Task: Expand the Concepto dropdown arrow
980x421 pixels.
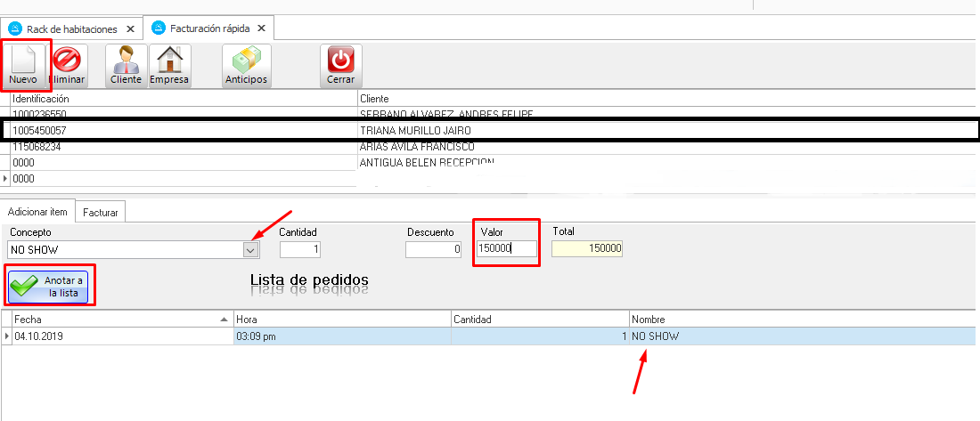Action: (250, 250)
